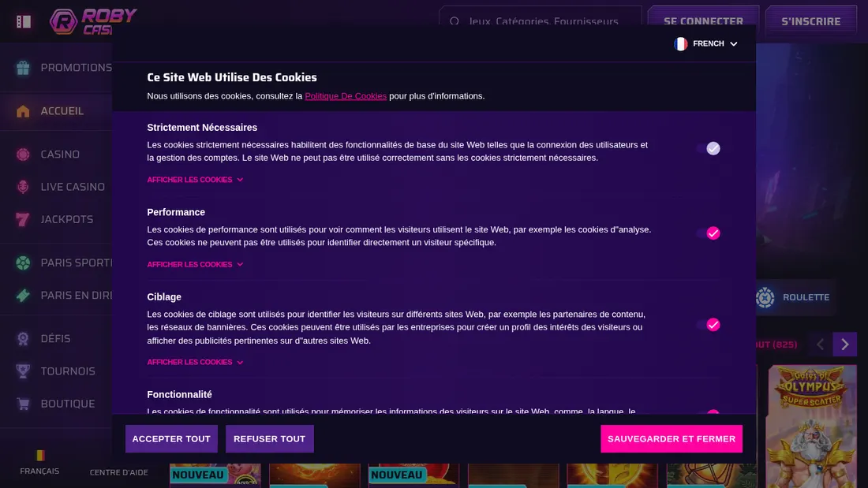The width and height of the screenshot is (868, 488).
Task: Click the Roulette category label
Action: [806, 297]
